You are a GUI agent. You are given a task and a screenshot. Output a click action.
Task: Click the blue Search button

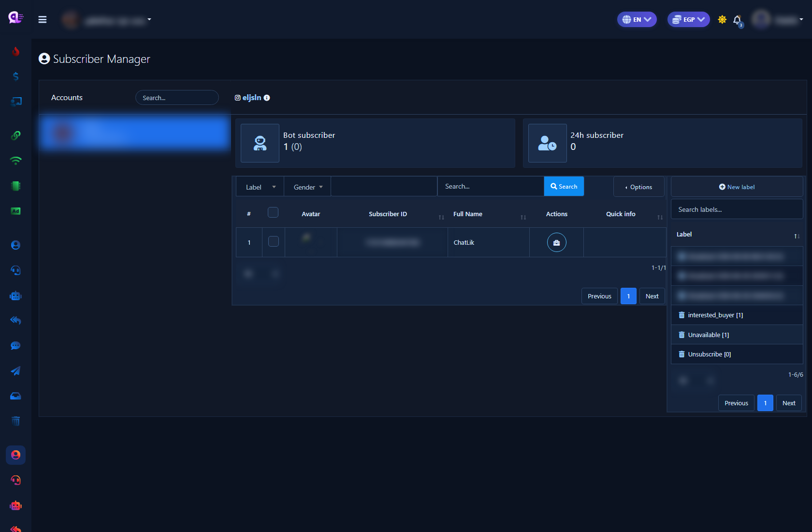(564, 186)
